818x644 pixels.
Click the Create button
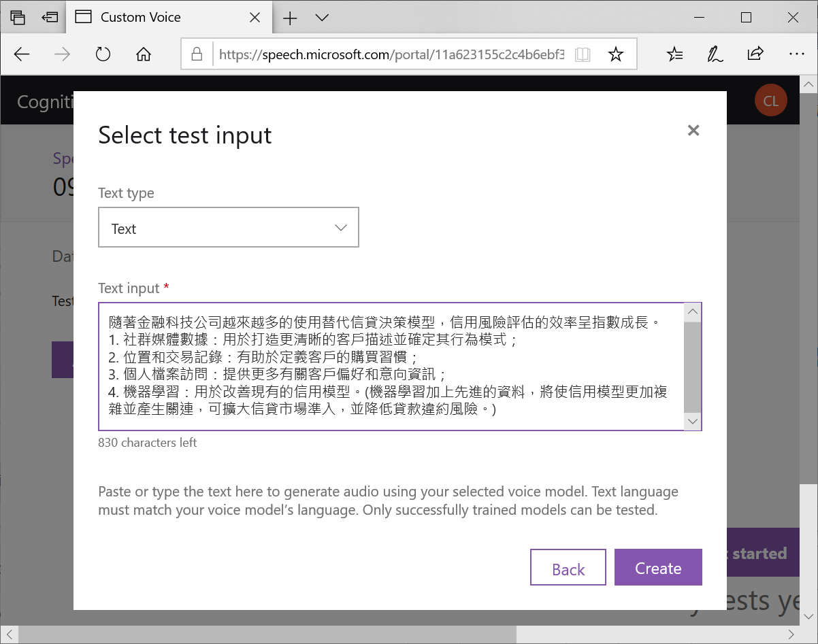(x=657, y=567)
